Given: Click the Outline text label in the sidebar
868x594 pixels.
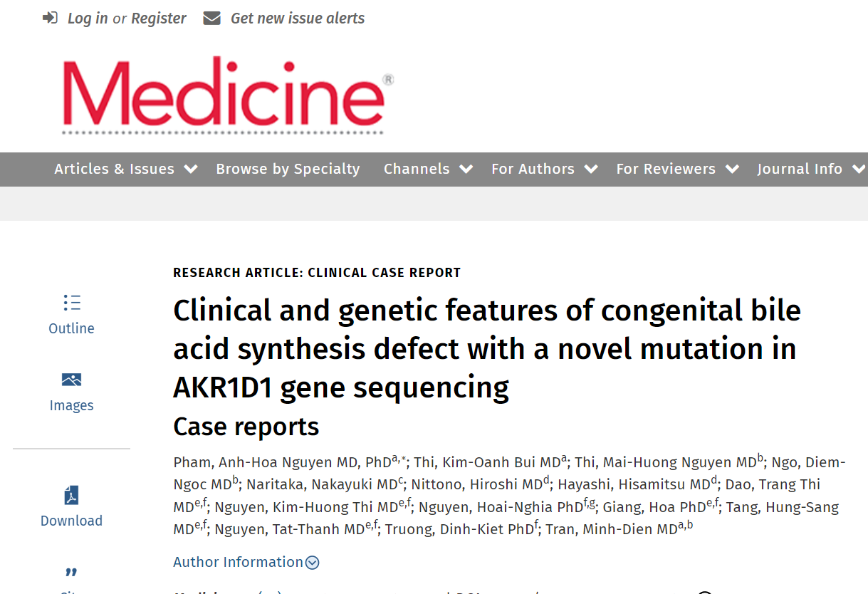Looking at the screenshot, I should tap(71, 328).
